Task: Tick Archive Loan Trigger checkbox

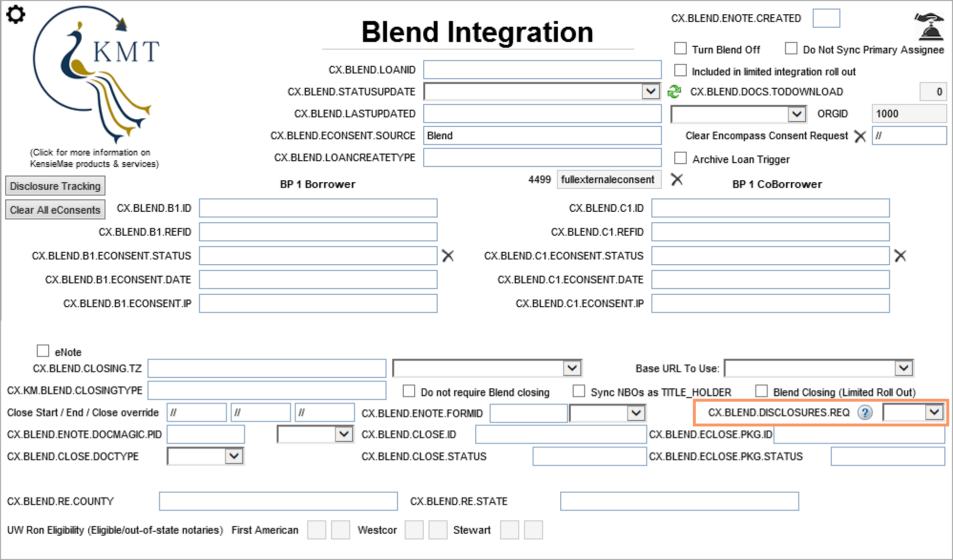Action: (681, 158)
